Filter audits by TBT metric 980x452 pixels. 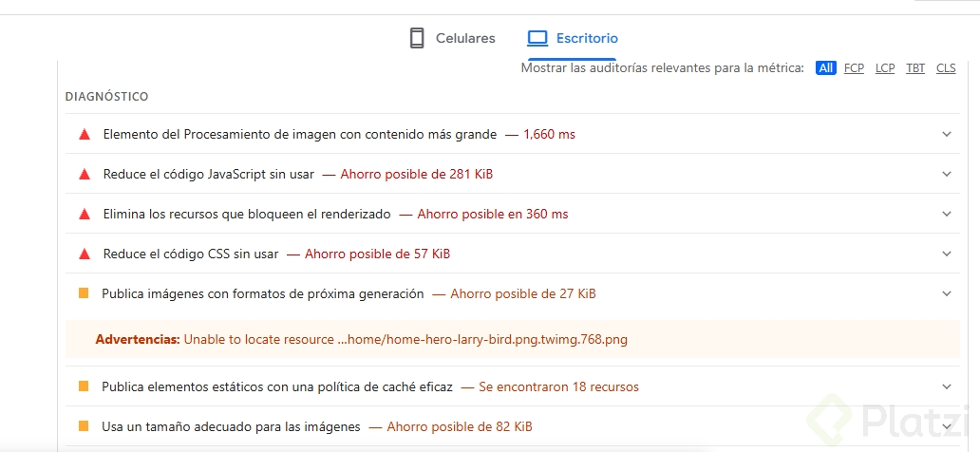(x=915, y=68)
